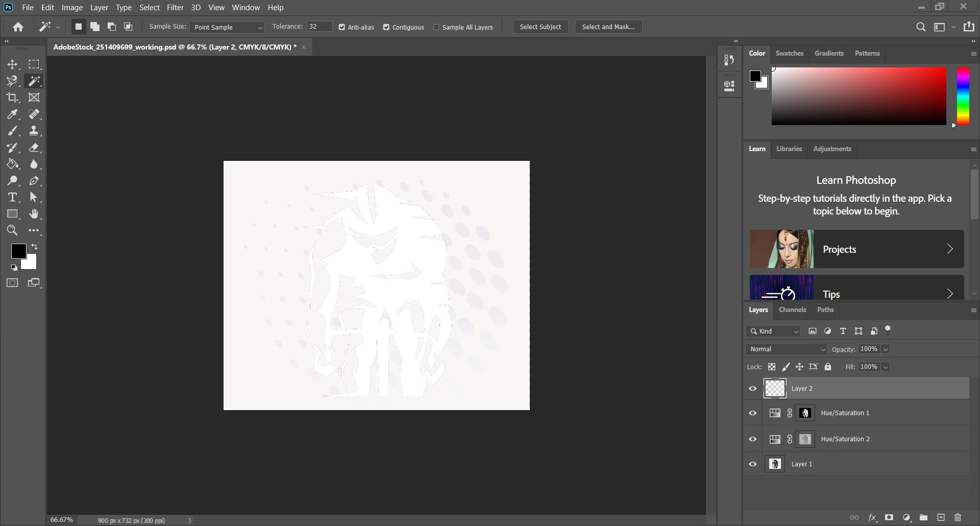This screenshot has height=526, width=980.
Task: Open the Adjustments tab
Action: tap(832, 149)
